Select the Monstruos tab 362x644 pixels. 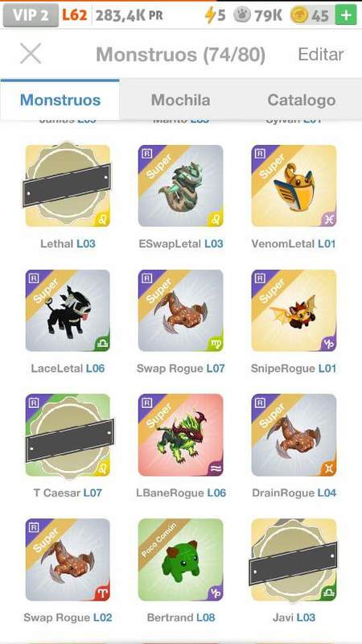(60, 100)
